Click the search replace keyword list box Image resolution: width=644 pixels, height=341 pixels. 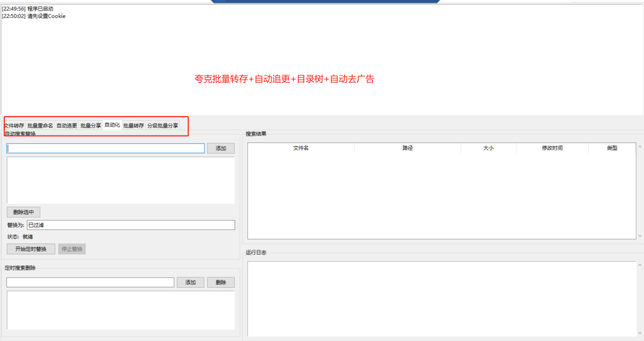coord(121,180)
